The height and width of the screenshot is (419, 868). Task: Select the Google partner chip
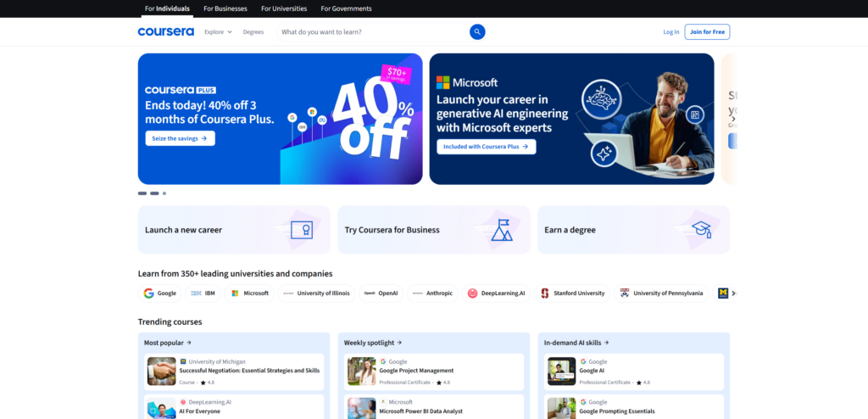(x=159, y=293)
